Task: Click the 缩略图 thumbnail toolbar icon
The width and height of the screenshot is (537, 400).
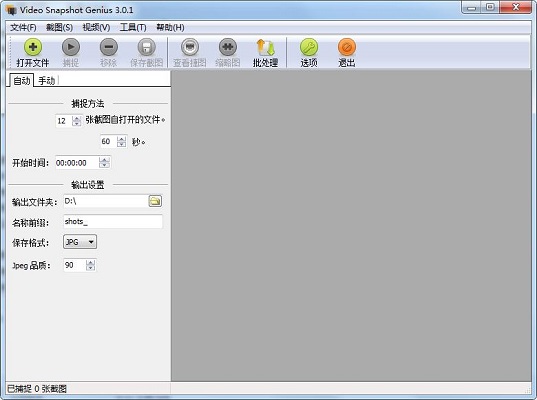Action: coord(228,47)
